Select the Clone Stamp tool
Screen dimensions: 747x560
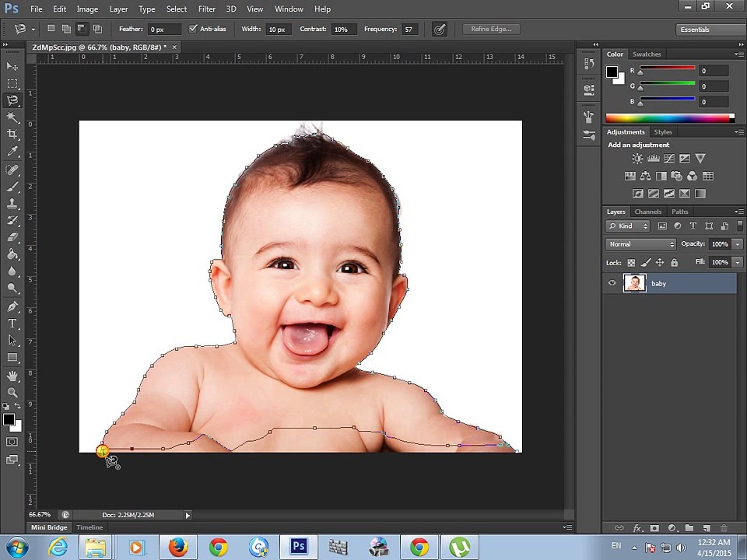pos(12,203)
